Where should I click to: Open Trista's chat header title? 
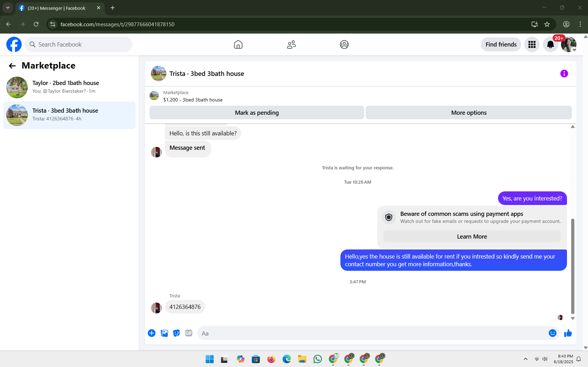(207, 74)
